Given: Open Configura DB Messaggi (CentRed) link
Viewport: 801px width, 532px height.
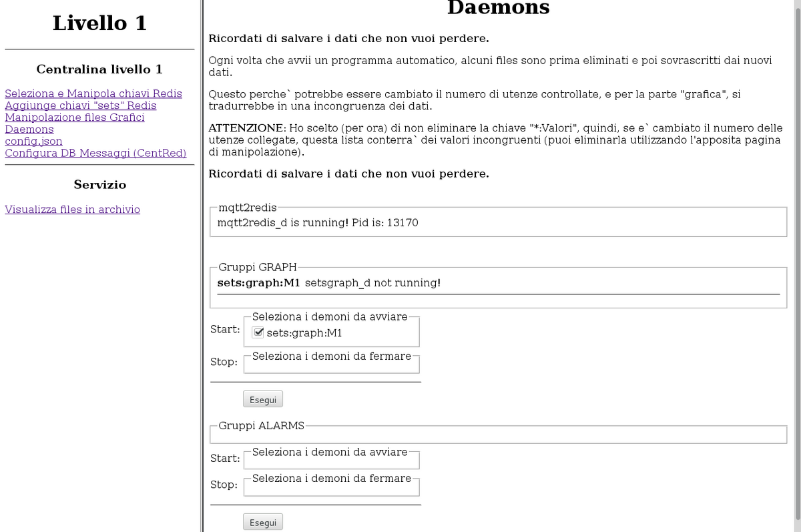Looking at the screenshot, I should [95, 154].
